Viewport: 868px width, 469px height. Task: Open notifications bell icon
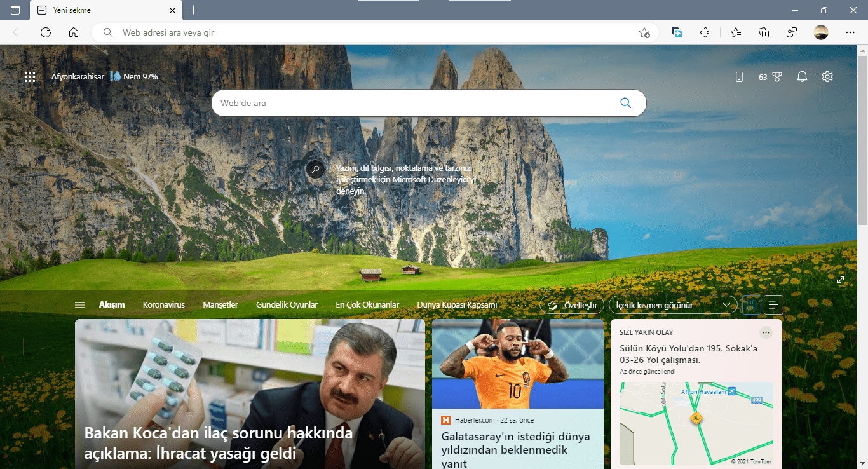coord(802,77)
